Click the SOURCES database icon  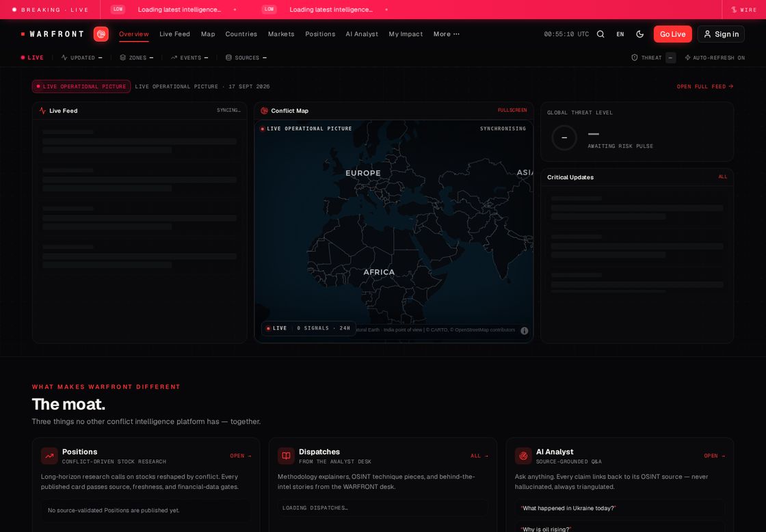(x=228, y=57)
